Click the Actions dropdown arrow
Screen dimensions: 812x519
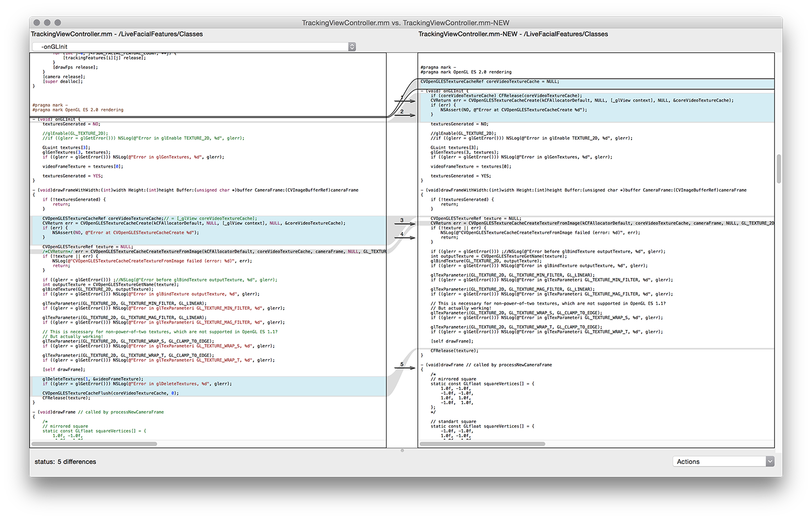click(x=770, y=462)
